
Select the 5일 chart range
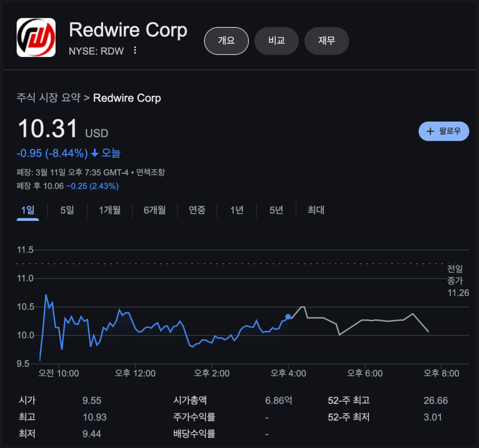click(x=67, y=210)
